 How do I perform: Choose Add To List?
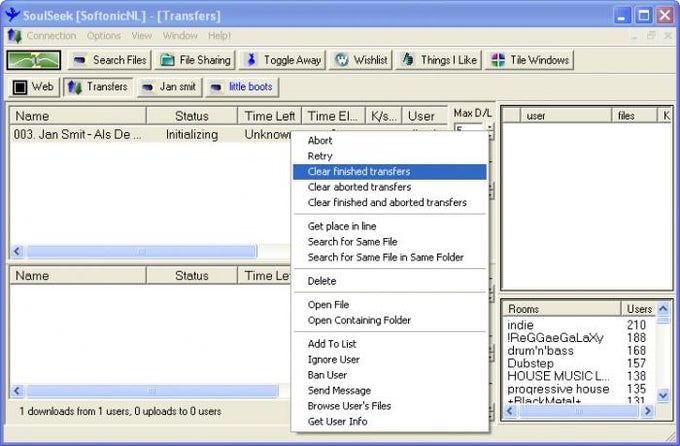pyautogui.click(x=389, y=344)
